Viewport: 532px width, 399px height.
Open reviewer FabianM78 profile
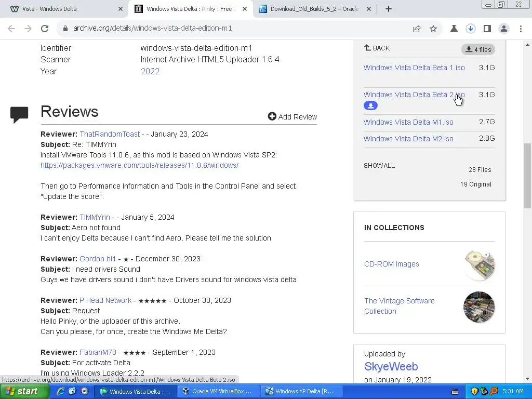(x=98, y=352)
